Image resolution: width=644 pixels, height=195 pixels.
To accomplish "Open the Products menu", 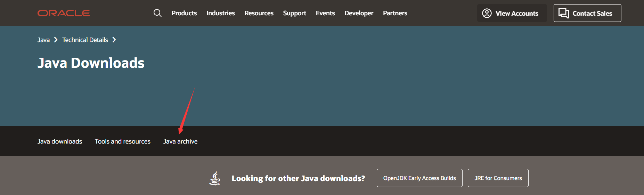I will click(x=184, y=13).
